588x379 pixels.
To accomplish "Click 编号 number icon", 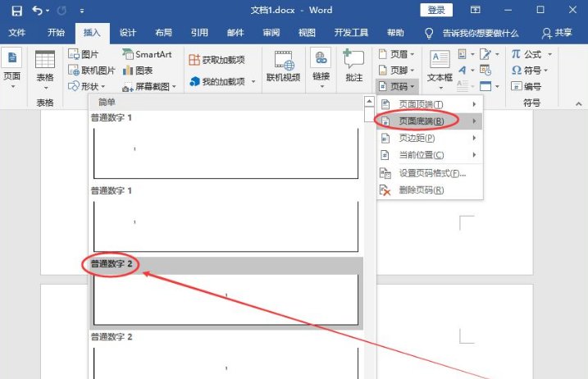I will pyautogui.click(x=526, y=86).
